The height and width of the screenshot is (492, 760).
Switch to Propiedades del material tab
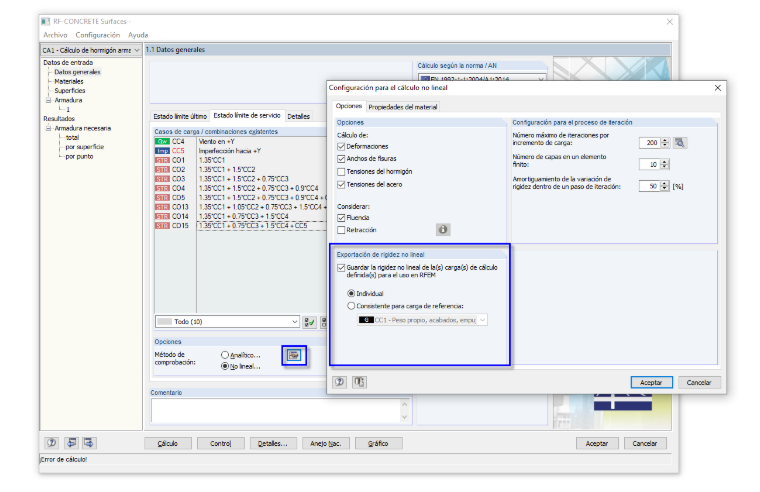click(403, 107)
